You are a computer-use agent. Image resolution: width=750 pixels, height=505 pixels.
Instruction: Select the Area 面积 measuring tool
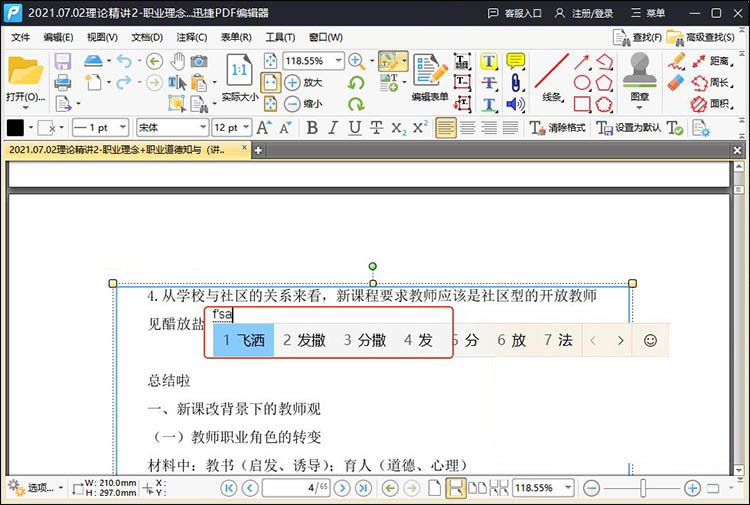point(713,104)
